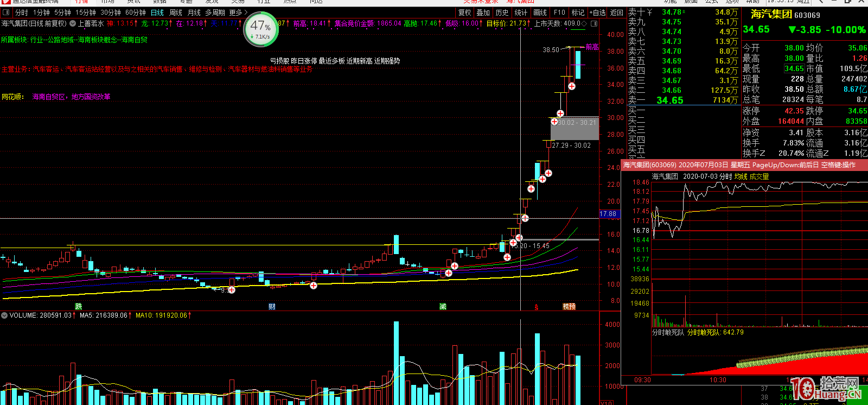This screenshot has height=405, width=868.
Task: Open VOLUME indicator dropdown arrow
Action: tap(4, 315)
